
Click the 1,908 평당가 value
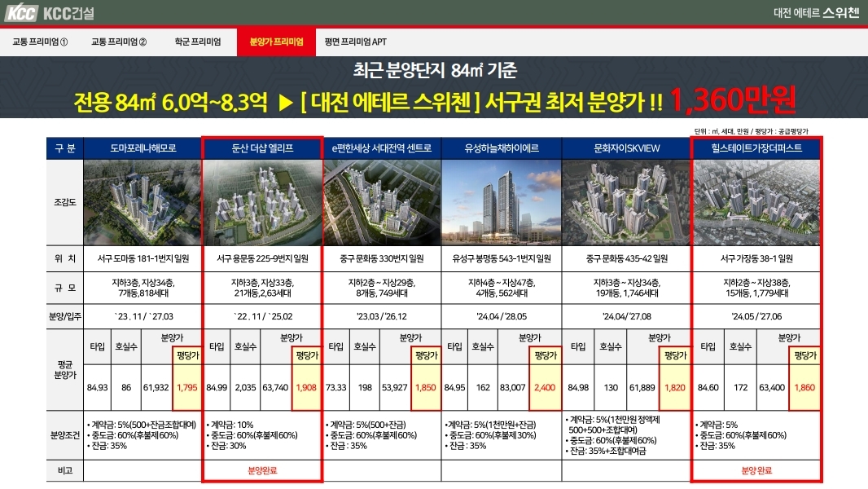(306, 388)
